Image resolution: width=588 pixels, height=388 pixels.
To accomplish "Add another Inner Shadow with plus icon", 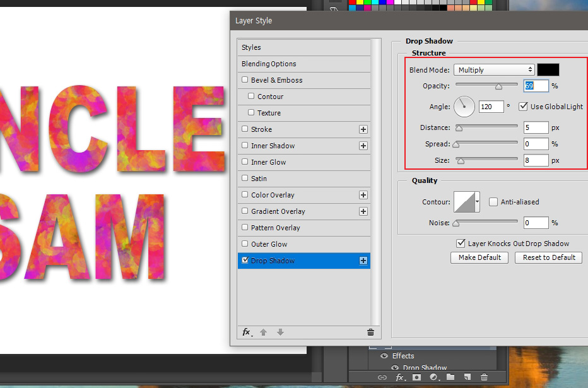I will 363,146.
